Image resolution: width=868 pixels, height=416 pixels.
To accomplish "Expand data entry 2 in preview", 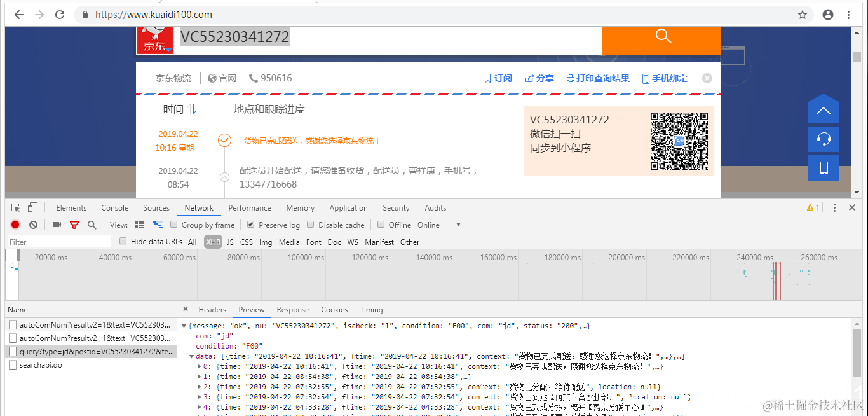I will pyautogui.click(x=200, y=387).
